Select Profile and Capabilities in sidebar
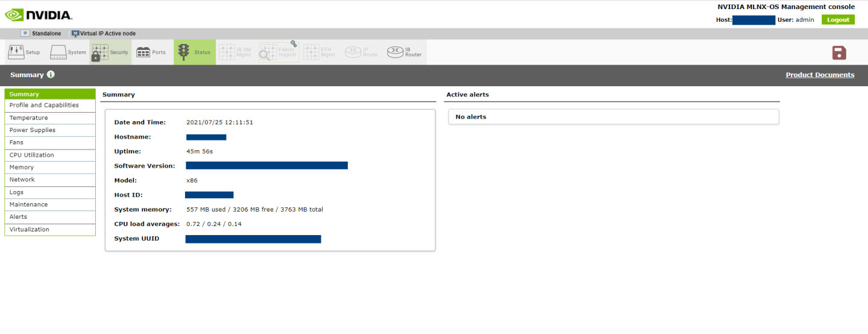The image size is (868, 334). click(44, 106)
